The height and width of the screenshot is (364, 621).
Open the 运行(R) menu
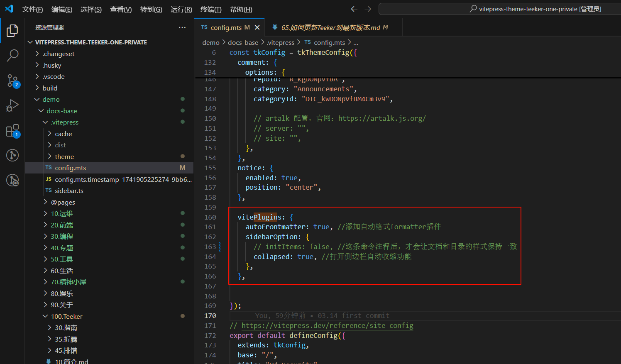pos(181,9)
